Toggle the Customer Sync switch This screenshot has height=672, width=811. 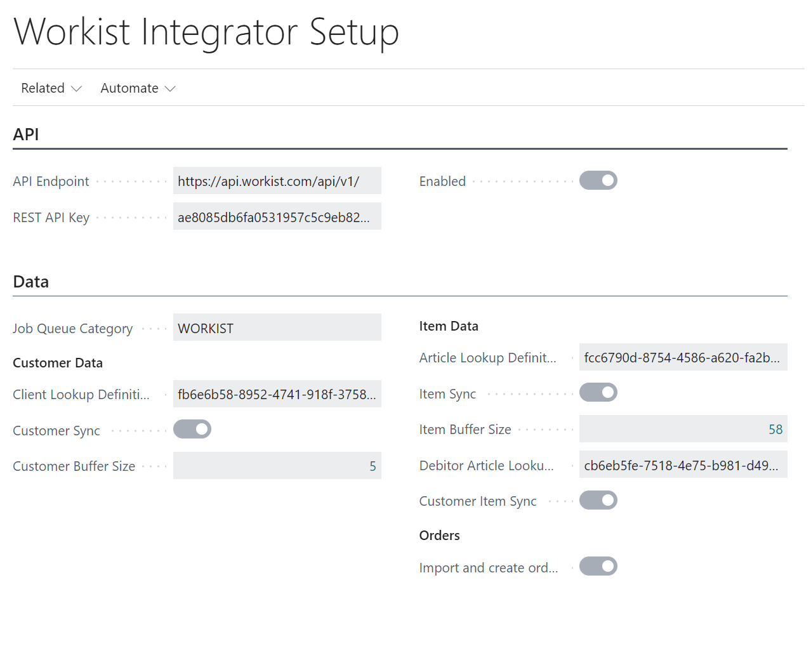(x=192, y=430)
